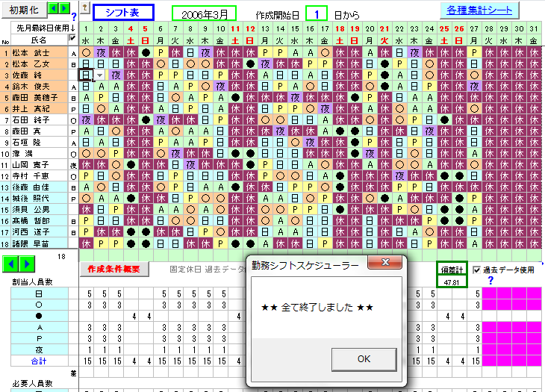Select the シフト表 label box
This screenshot has width=545, height=392.
123,12
